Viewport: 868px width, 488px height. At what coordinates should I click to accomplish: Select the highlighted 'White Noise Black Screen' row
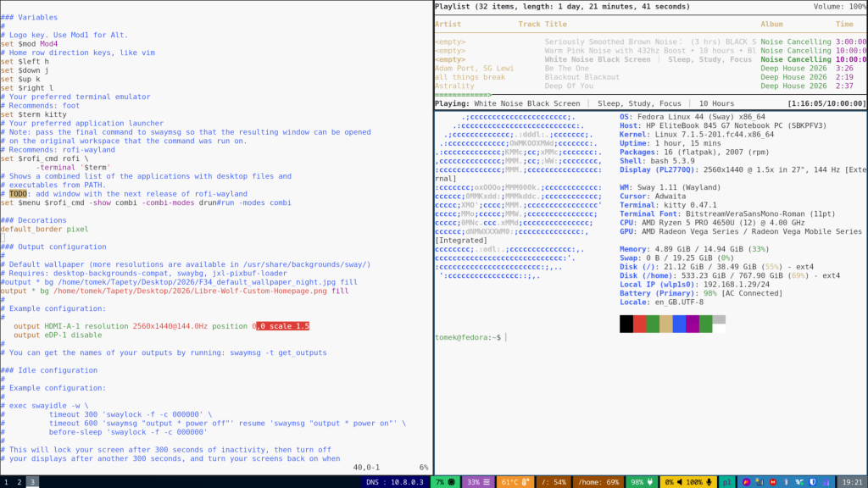[x=650, y=59]
